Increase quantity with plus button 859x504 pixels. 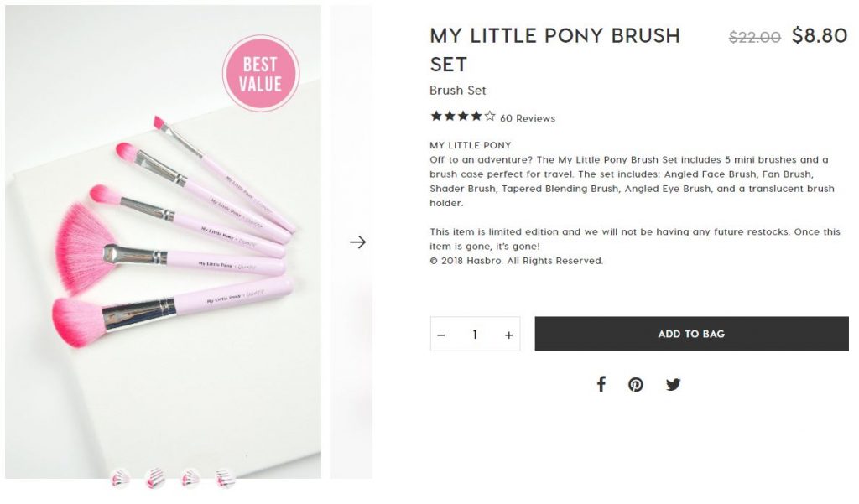tap(508, 335)
